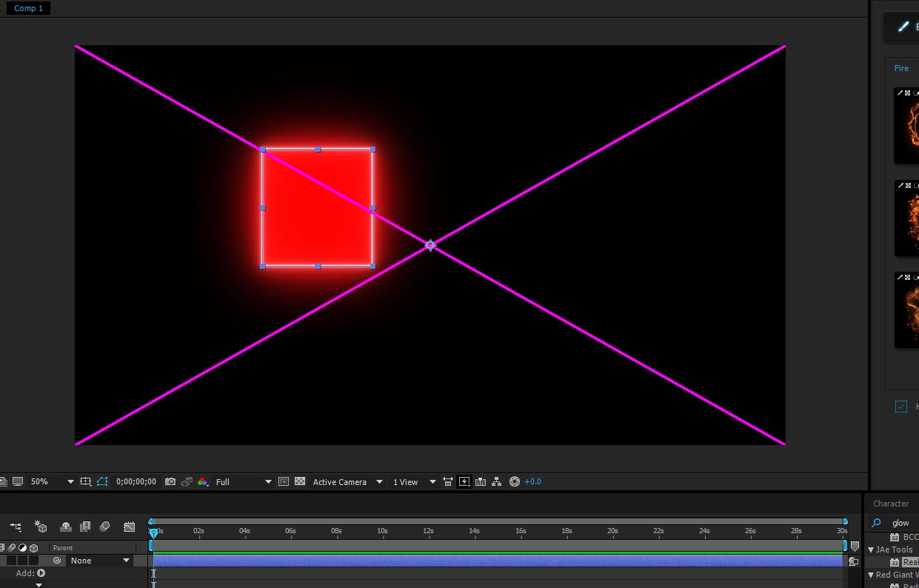Enable motion blur for layers icon
The width and height of the screenshot is (919, 588).
[x=104, y=527]
